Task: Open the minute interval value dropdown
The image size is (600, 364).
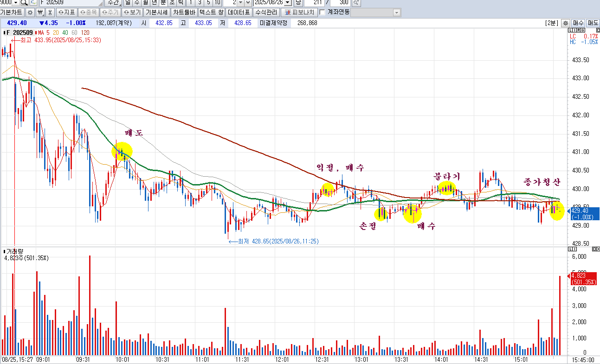Action: pyautogui.click(x=241, y=2)
